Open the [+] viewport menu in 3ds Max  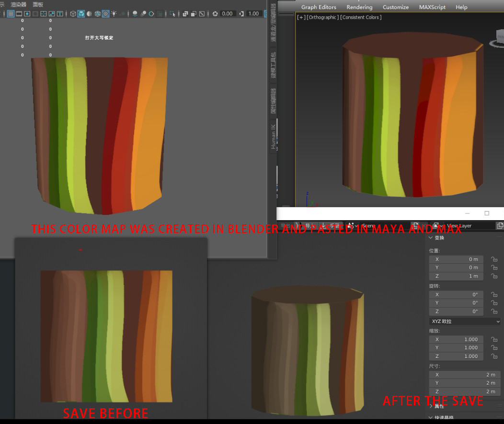tap(301, 17)
